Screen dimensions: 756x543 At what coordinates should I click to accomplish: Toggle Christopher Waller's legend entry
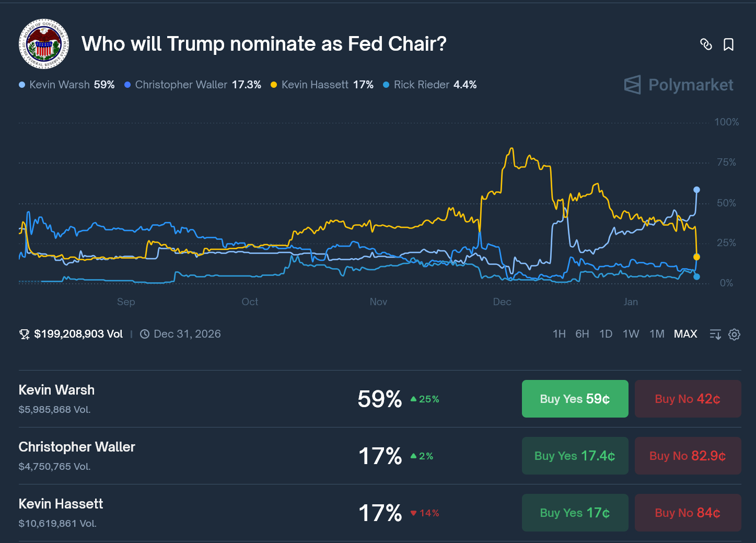click(181, 84)
